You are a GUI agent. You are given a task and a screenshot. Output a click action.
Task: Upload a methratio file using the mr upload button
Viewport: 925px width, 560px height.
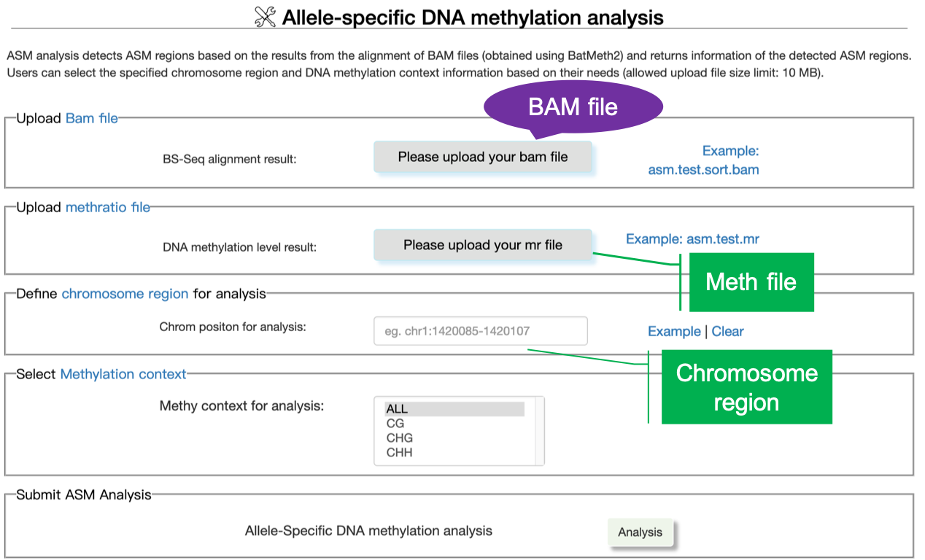(x=483, y=245)
